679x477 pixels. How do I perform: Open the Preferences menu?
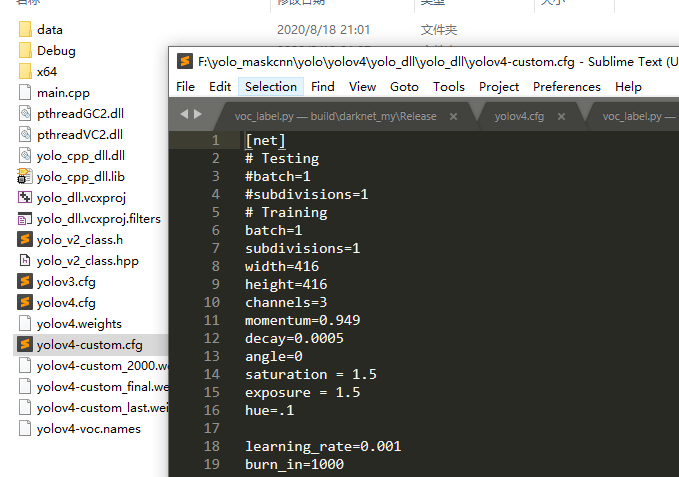[567, 87]
